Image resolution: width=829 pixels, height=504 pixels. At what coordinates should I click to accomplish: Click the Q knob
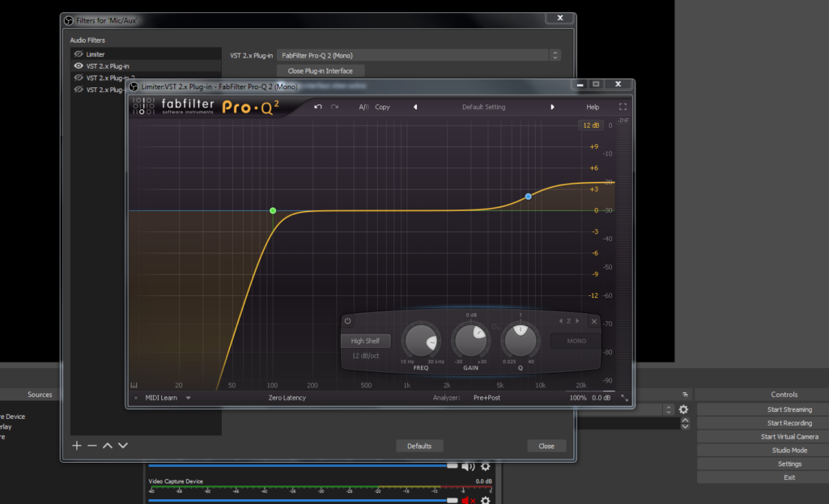pyautogui.click(x=521, y=341)
